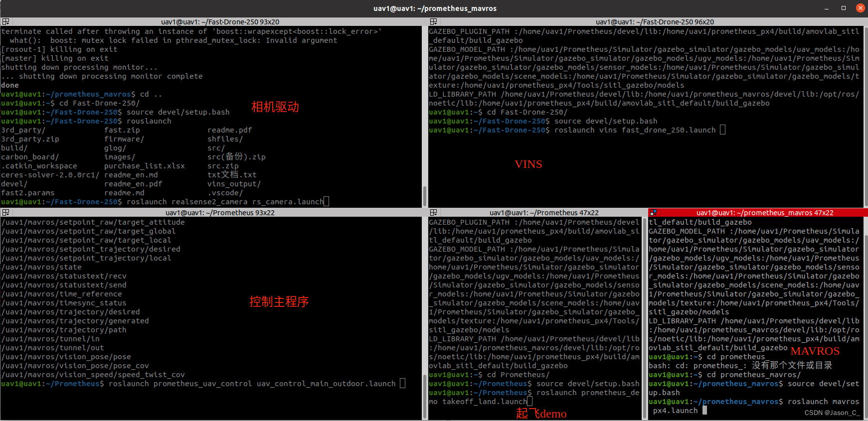Click the topic /uav1/mavros/statustext/recv

coord(64,276)
